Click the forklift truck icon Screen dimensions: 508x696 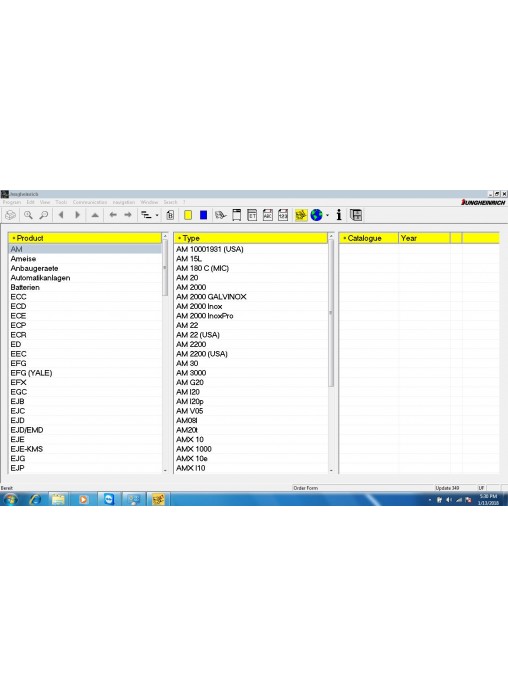[221, 215]
